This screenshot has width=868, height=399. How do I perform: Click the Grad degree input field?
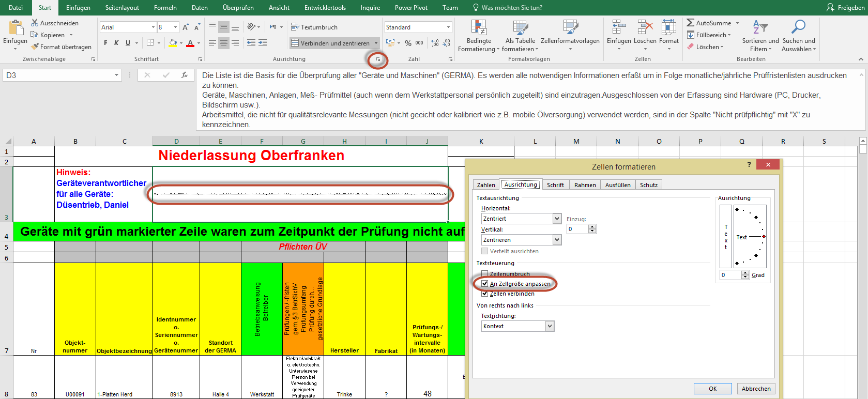(730, 275)
